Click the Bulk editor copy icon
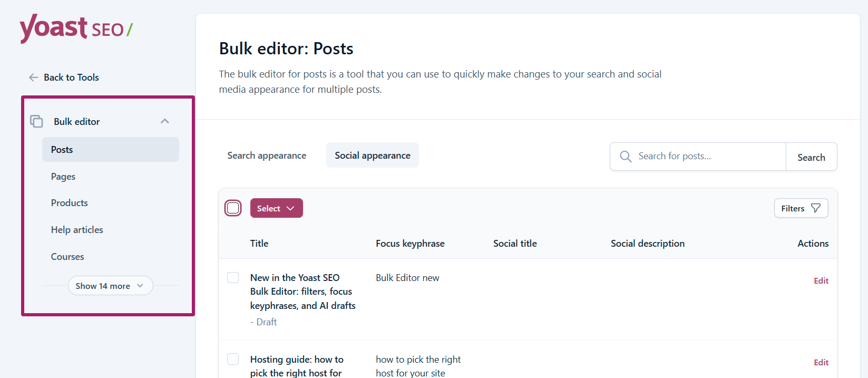Viewport: 868px width, 378px height. coord(36,121)
